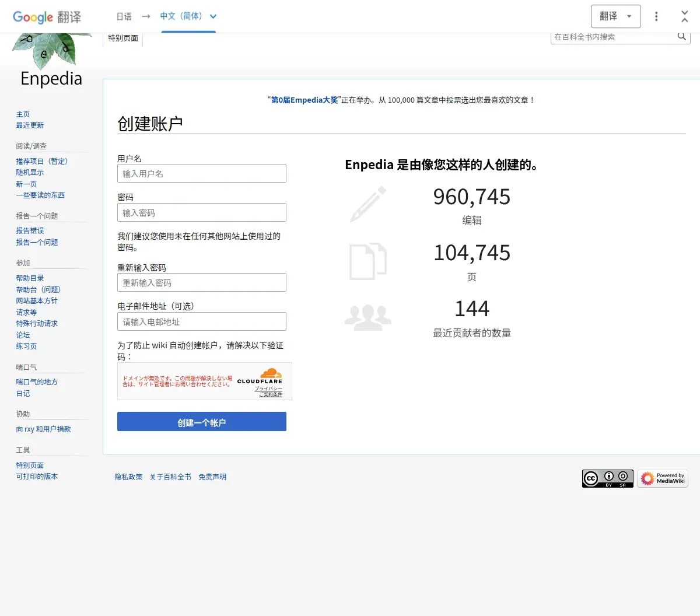Collapse the Google Translate bar
The image size is (700, 616).
click(684, 16)
